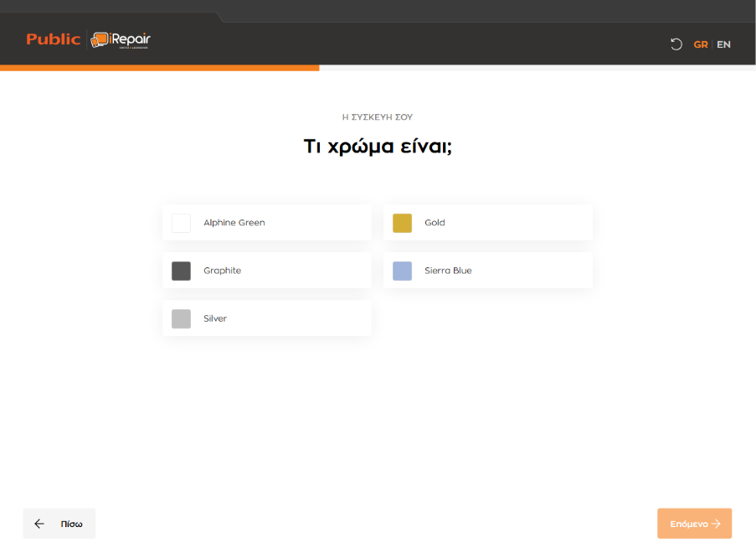The height and width of the screenshot is (548, 756).
Task: Click the Public logo in header
Action: coord(54,39)
